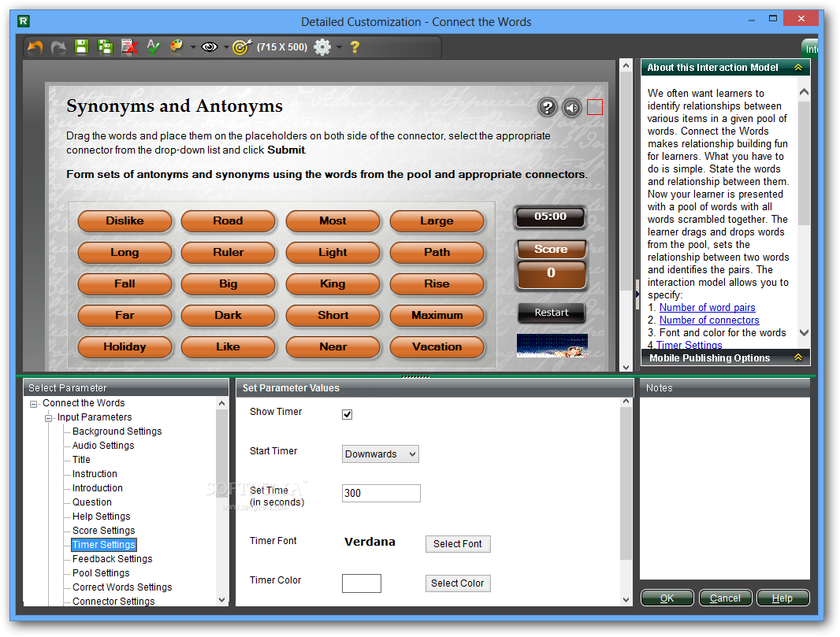The image size is (840, 637).
Task: Click the Set Parameter Values scrollbar up arrow
Action: point(626,402)
